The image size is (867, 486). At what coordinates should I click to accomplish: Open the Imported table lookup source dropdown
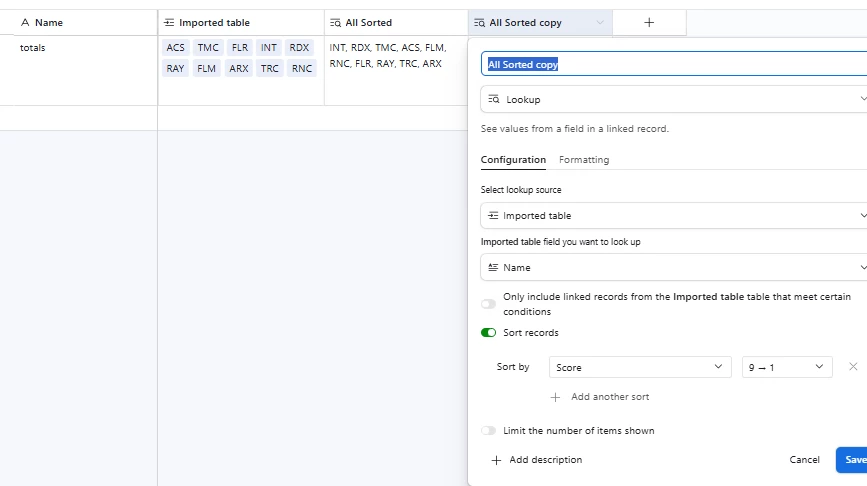(674, 216)
